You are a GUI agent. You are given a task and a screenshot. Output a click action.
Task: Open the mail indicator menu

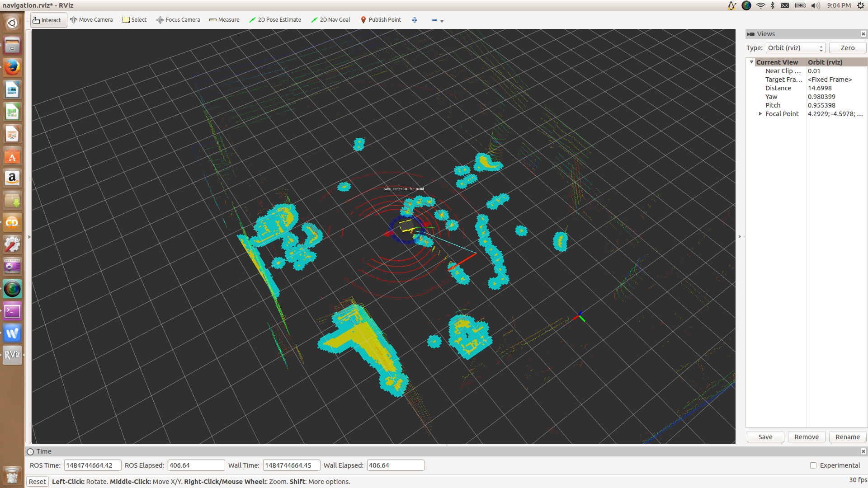tap(785, 5)
